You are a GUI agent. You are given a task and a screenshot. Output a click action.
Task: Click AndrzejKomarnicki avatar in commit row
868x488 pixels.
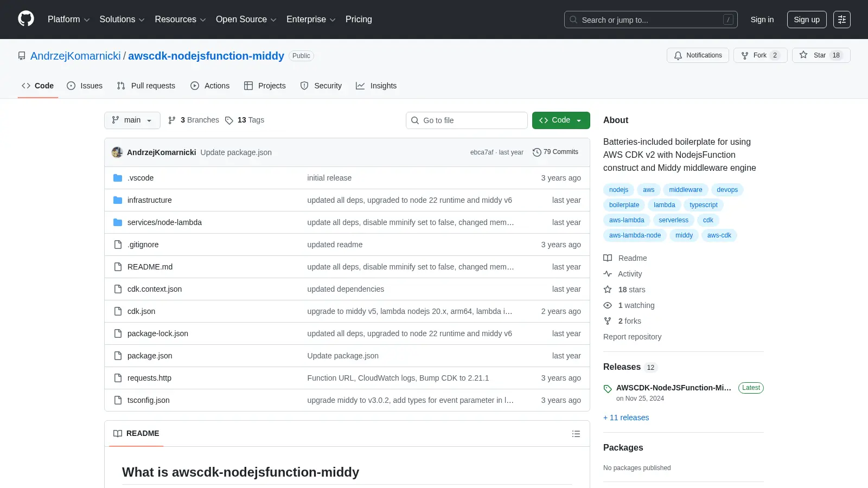[x=117, y=152]
